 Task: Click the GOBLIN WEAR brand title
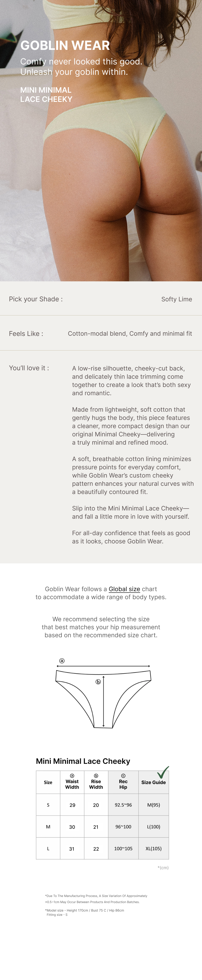[65, 45]
